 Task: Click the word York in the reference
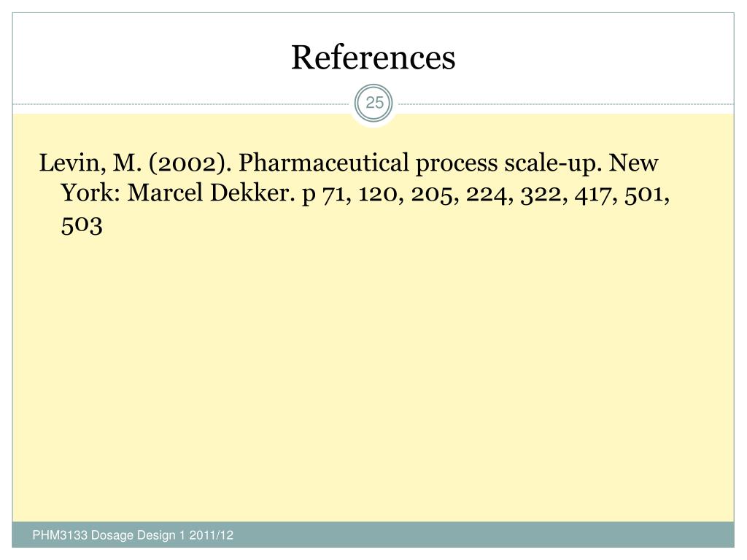point(90,193)
